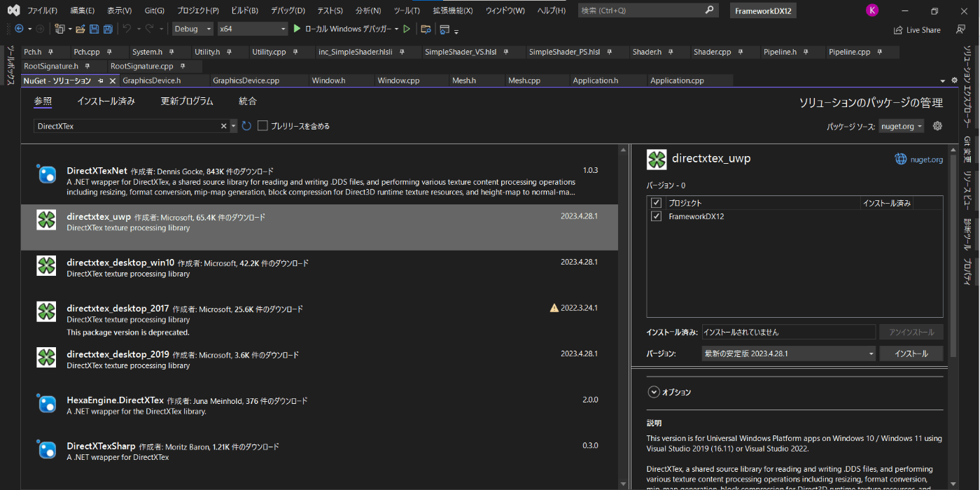
Task: Open the toolbar overflow options arrow
Action: 456,31
